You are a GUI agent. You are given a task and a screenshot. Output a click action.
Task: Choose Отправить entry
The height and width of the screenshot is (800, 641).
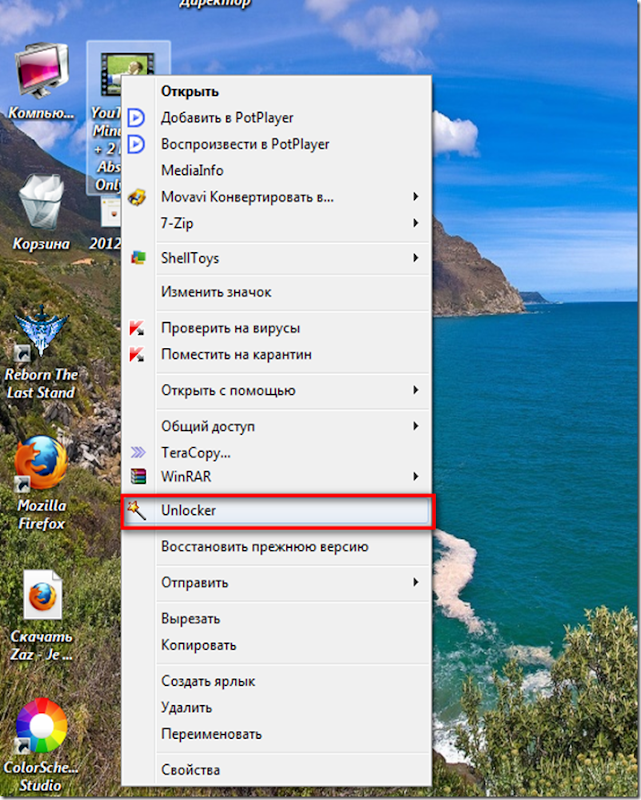(276, 583)
